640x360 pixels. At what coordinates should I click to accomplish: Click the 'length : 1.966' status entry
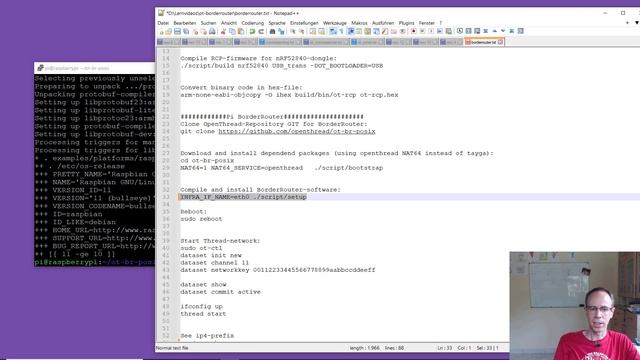pyautogui.click(x=364, y=348)
